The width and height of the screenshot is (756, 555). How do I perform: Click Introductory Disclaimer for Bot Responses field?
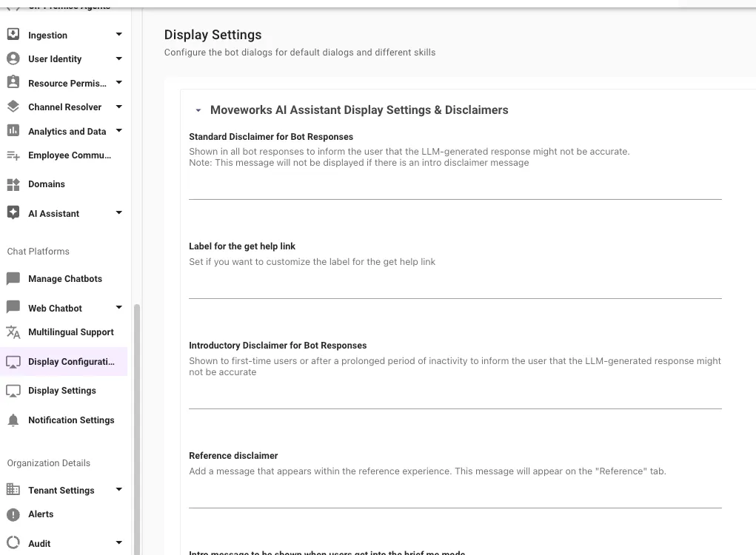pyautogui.click(x=455, y=396)
